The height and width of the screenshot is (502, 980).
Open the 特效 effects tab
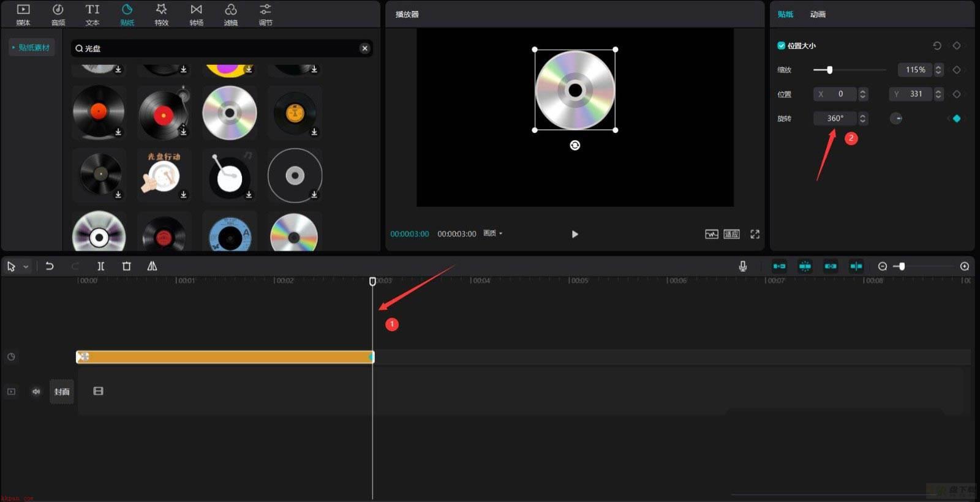pyautogui.click(x=162, y=15)
